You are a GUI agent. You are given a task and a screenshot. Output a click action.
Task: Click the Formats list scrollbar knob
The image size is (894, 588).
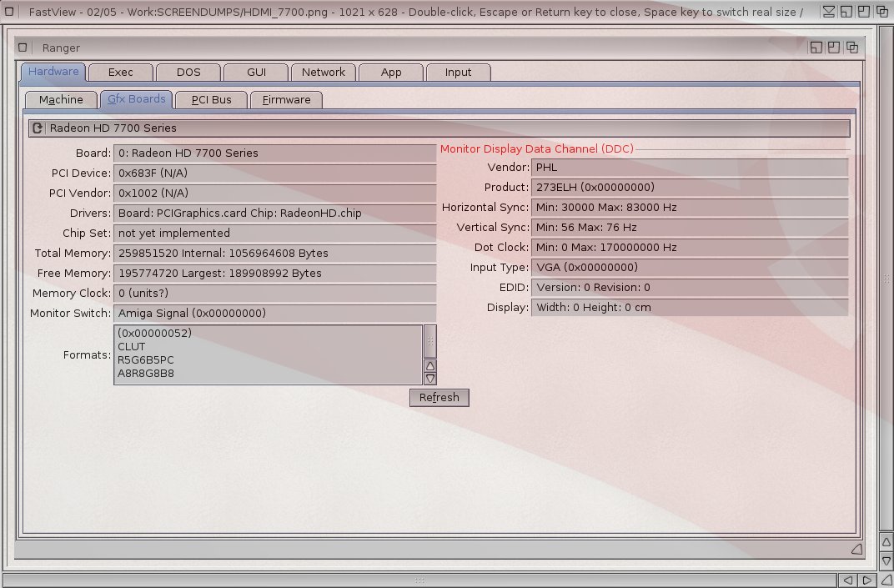coord(430,341)
